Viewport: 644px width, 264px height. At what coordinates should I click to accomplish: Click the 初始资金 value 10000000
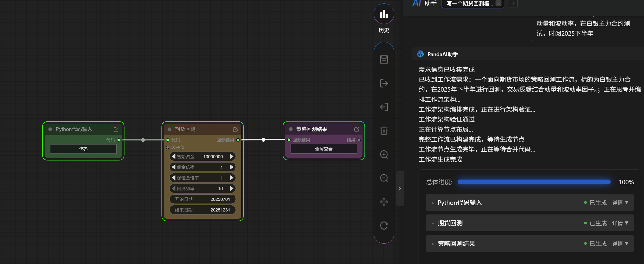coord(213,157)
